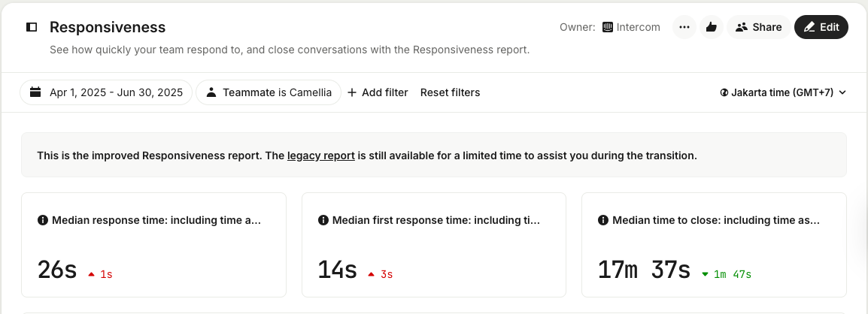Viewport: 868px width, 314px height.
Task: Click info icon on Median first response time
Action: [x=323, y=220]
